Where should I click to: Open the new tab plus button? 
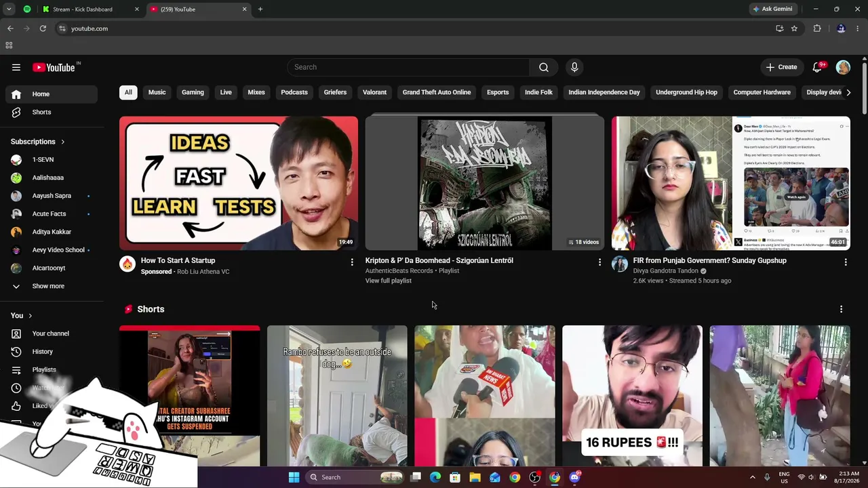pyautogui.click(x=260, y=9)
